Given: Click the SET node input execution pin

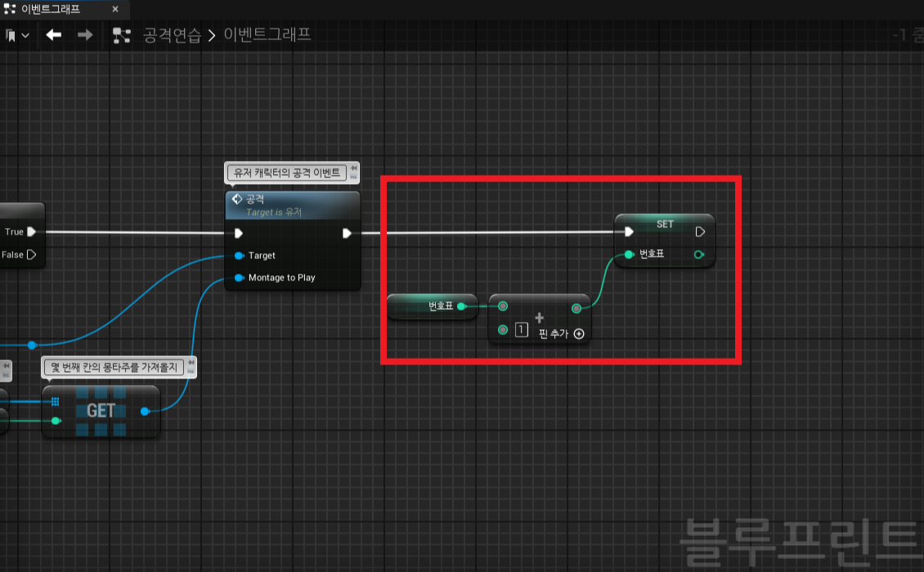Looking at the screenshot, I should [629, 231].
